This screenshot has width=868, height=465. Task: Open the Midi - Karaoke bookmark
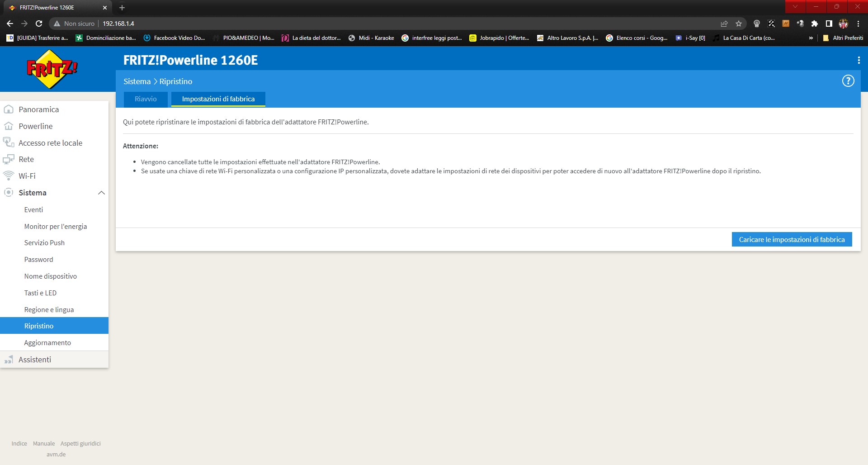371,38
